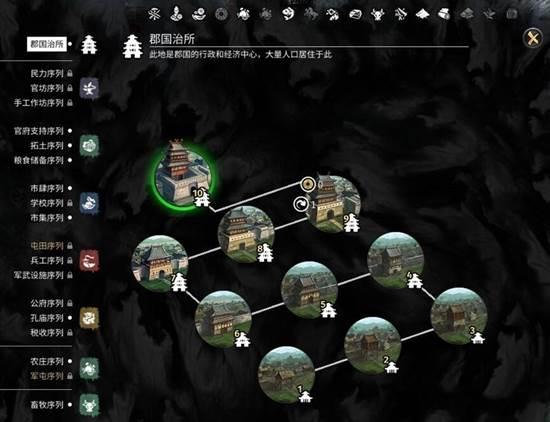The height and width of the screenshot is (422, 550).
Task: Open the 畜牧序列 building chain
Action: point(47,405)
